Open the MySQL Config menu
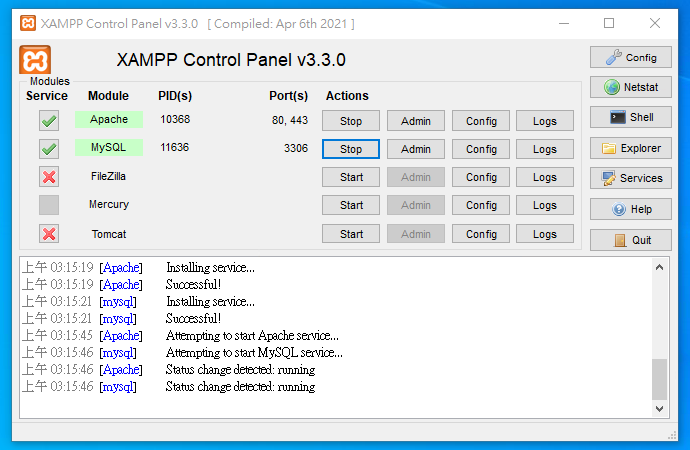The width and height of the screenshot is (690, 450). [481, 149]
